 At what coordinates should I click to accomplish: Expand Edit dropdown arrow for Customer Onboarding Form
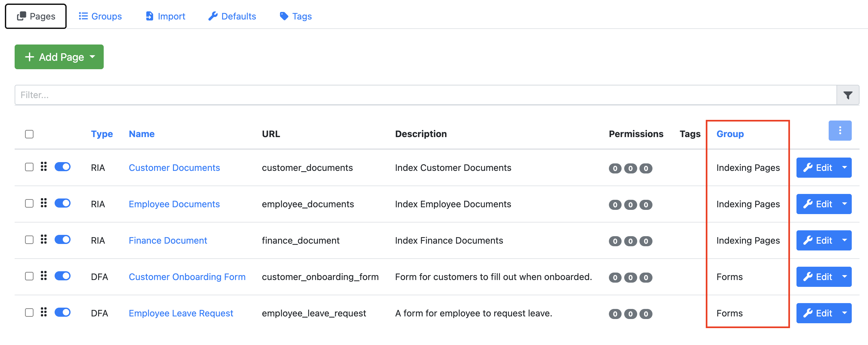[x=844, y=276]
